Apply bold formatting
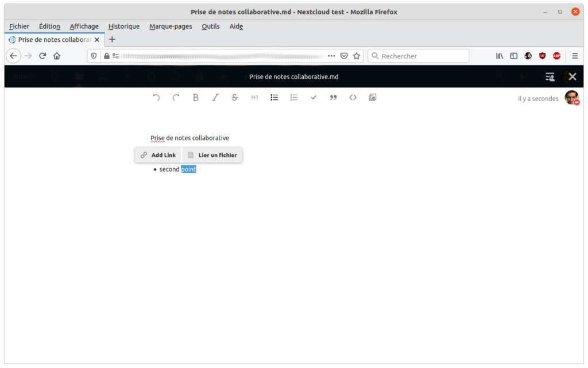The image size is (588, 368). (195, 98)
